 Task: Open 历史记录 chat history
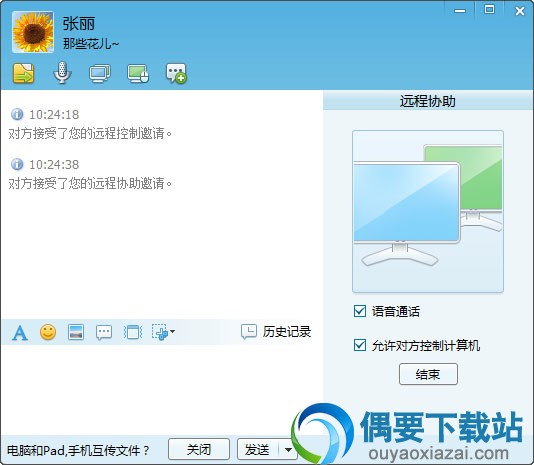[x=276, y=331]
